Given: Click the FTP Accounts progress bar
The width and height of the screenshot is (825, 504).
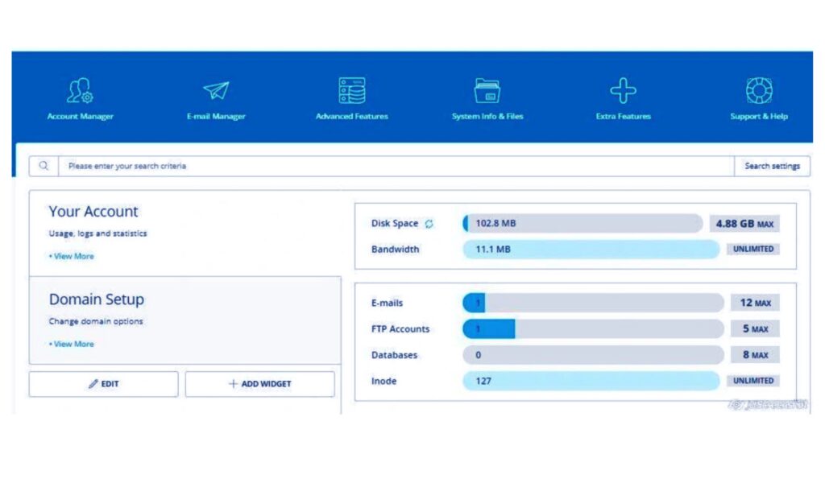Looking at the screenshot, I should pyautogui.click(x=592, y=328).
